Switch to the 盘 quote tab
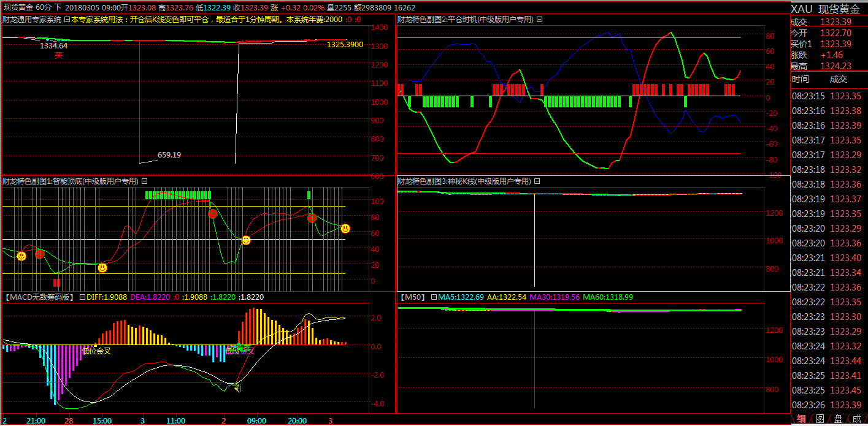868x426 pixels. (x=838, y=419)
